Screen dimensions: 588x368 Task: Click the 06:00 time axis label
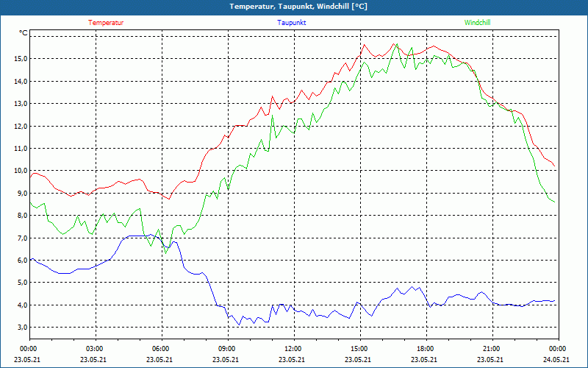(x=162, y=349)
